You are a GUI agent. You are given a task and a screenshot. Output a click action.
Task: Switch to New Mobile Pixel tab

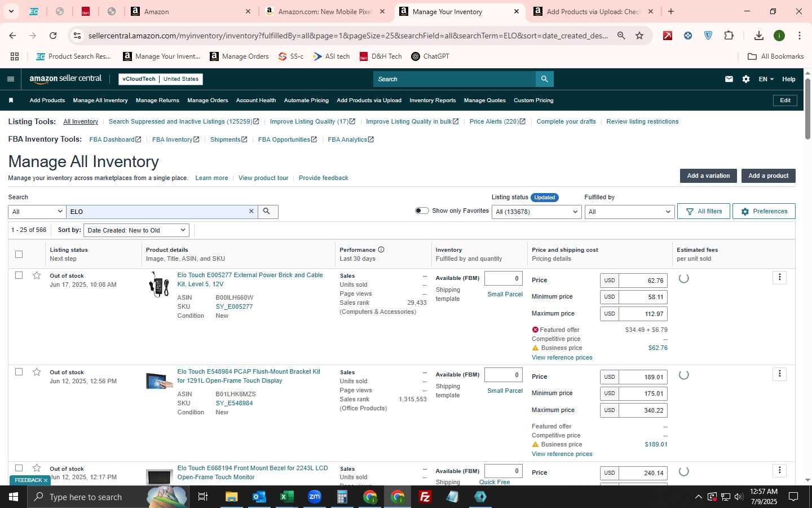tap(326, 11)
